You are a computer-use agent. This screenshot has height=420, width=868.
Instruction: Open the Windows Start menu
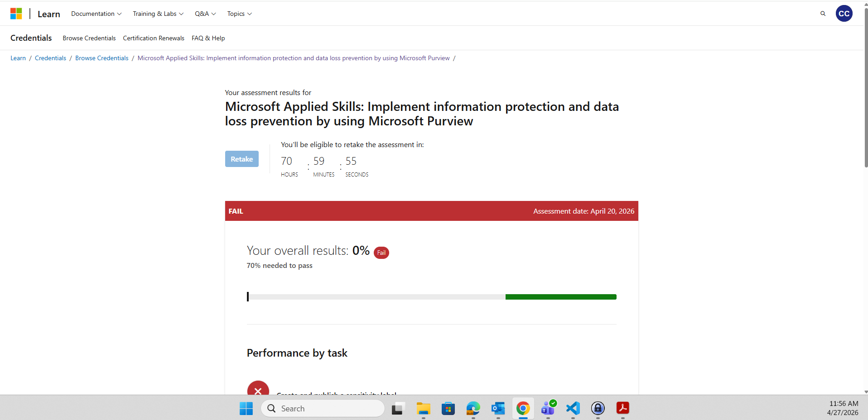point(246,409)
